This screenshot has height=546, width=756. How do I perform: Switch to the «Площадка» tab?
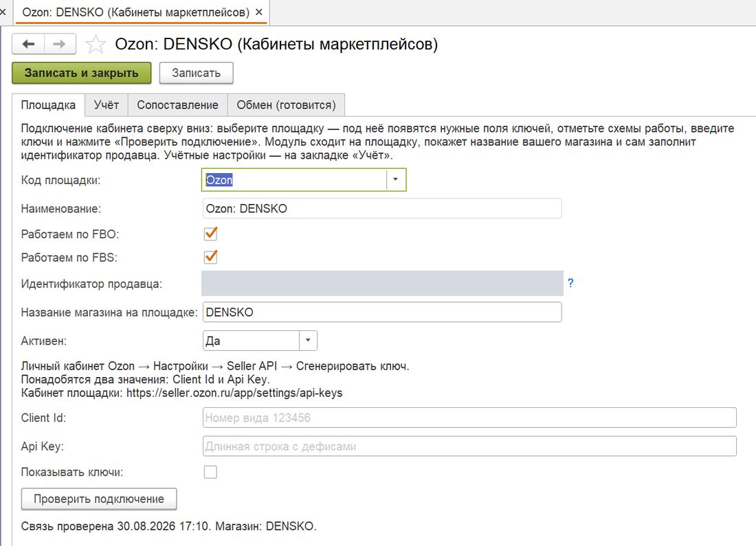pyautogui.click(x=48, y=105)
